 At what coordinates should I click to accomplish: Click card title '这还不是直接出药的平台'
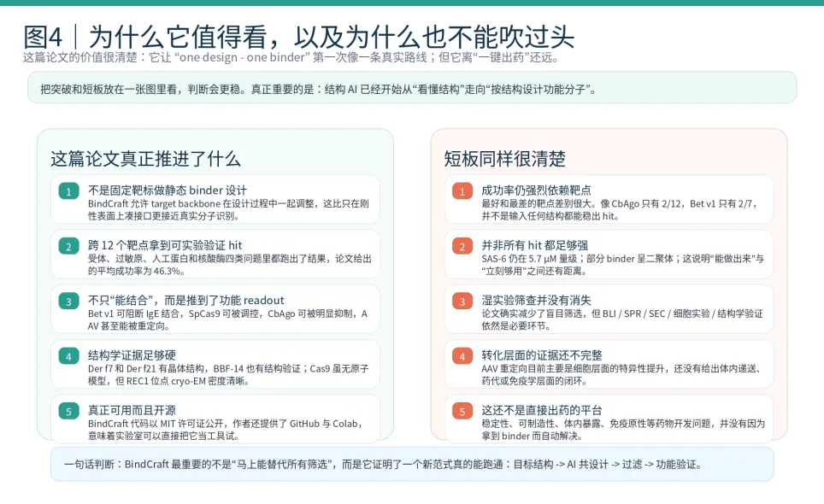coord(542,411)
